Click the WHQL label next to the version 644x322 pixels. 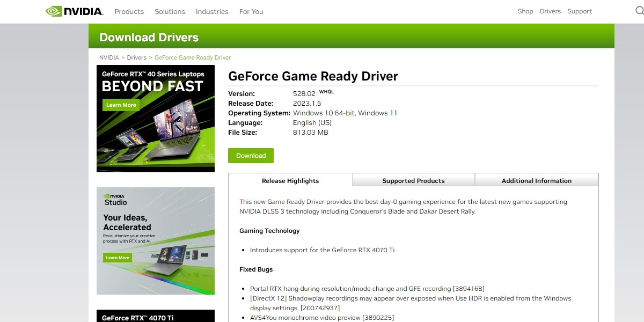326,91
